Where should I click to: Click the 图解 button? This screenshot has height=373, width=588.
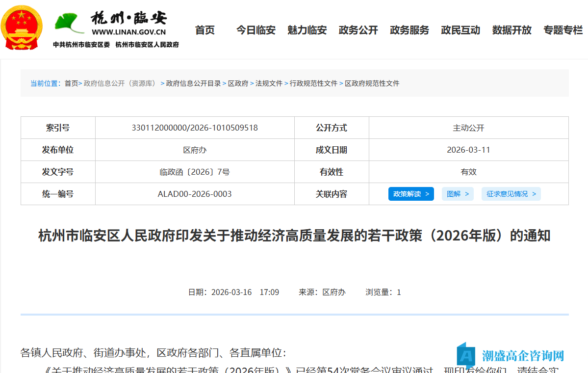458,194
